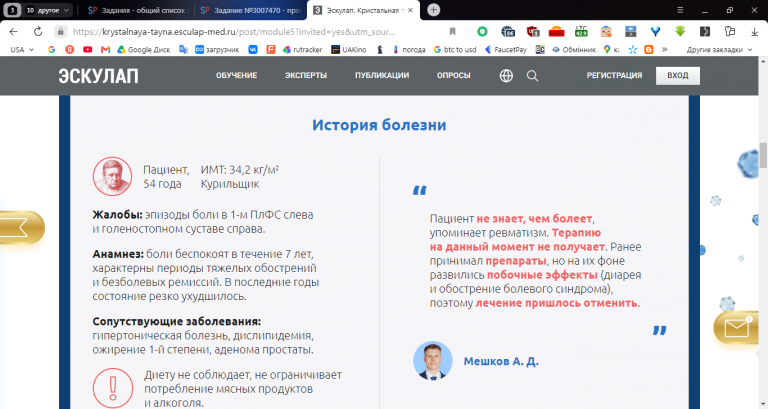Click the 'Сопутствующие заболевания:' label
Screen dimensions: 768x409
pos(177,322)
